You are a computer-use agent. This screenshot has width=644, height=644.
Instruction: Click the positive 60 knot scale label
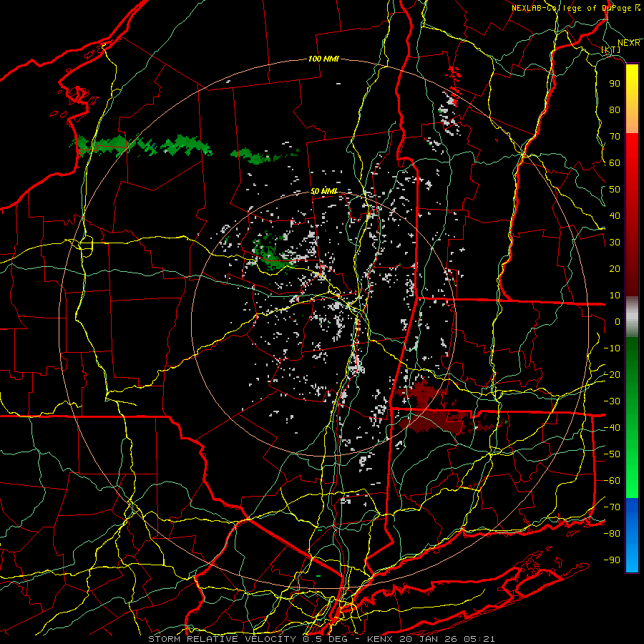click(x=615, y=162)
